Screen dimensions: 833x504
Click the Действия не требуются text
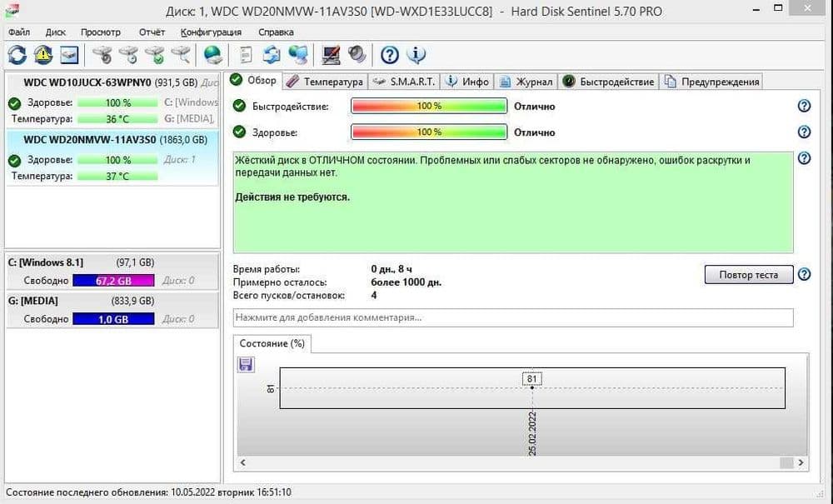pos(292,197)
